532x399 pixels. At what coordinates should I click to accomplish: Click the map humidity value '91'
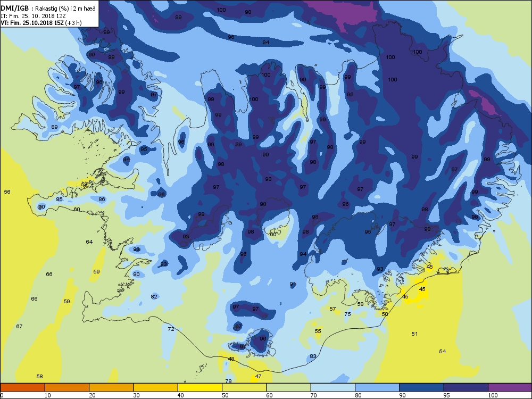(x=293, y=284)
